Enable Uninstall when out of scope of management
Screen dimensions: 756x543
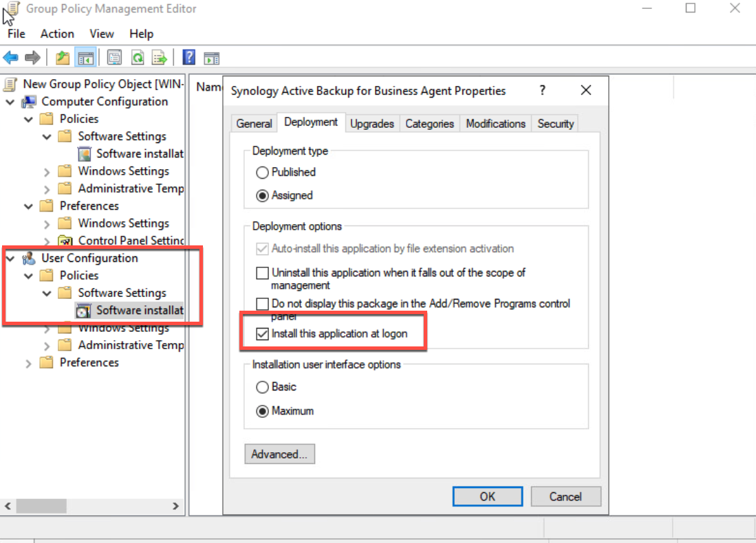click(x=262, y=273)
